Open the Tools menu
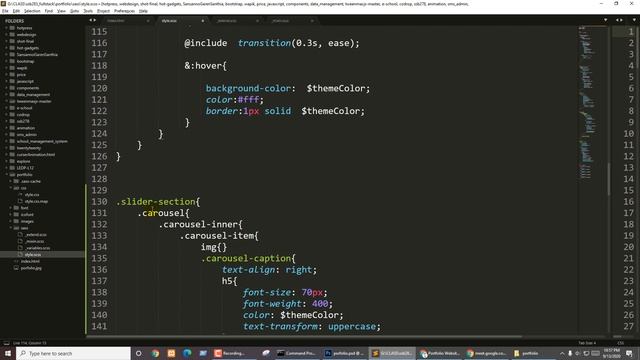Viewport: 640px width, 360px height. [x=88, y=11]
